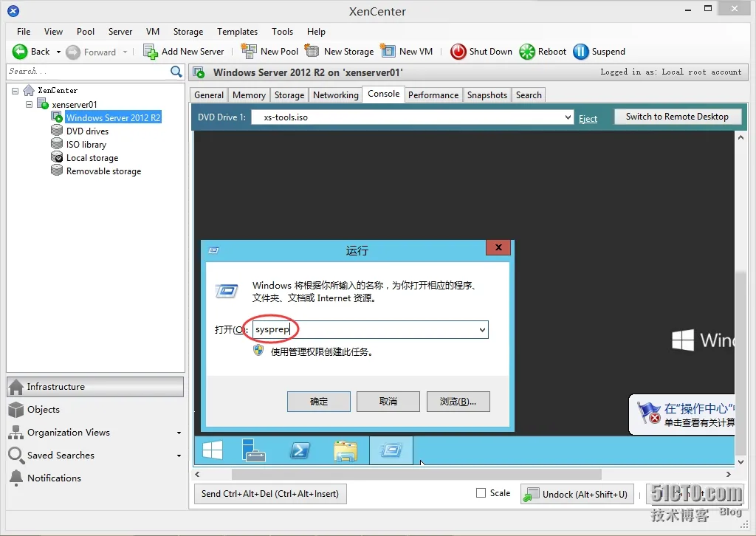Viewport: 756px width, 536px height.
Task: Open Saved Searches
Action: coord(61,455)
